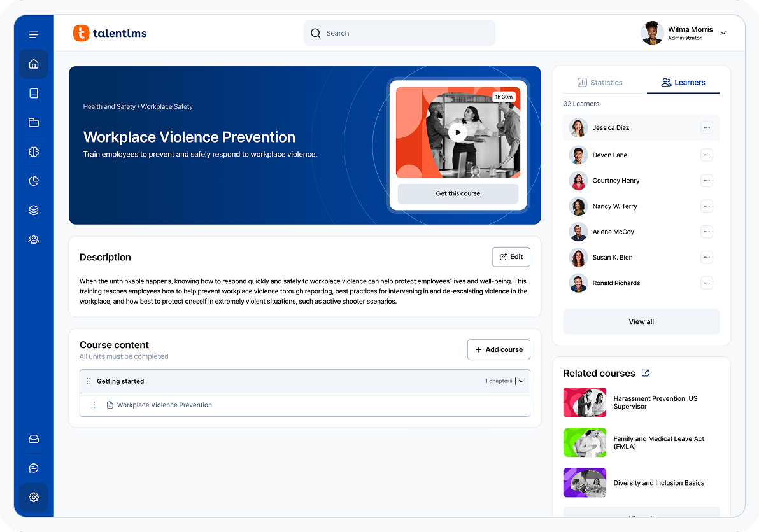Click the stacked layers icon in sidebar
This screenshot has height=532, width=759.
(34, 210)
